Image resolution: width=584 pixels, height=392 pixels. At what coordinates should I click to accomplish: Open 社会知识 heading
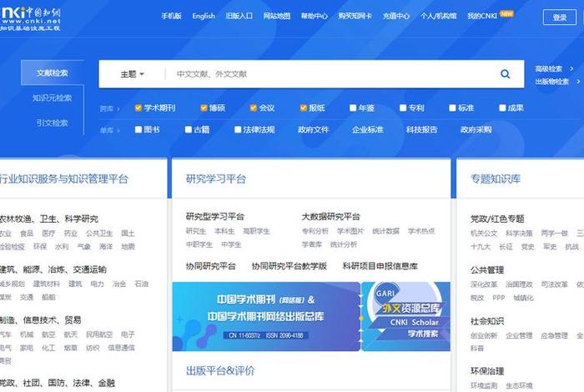pos(487,321)
